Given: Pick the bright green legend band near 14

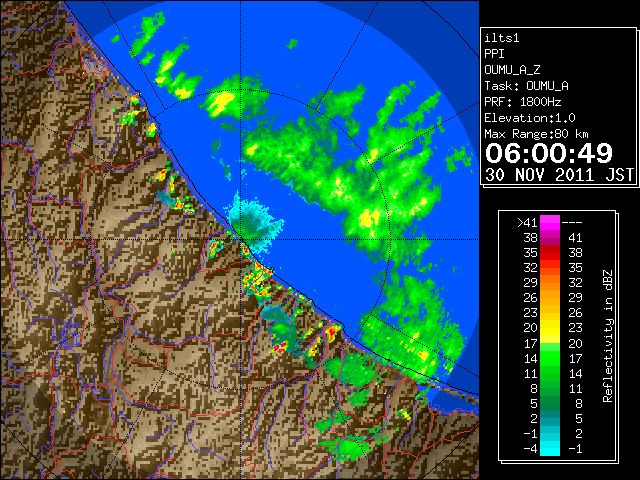Looking at the screenshot, I should pyautogui.click(x=550, y=358).
